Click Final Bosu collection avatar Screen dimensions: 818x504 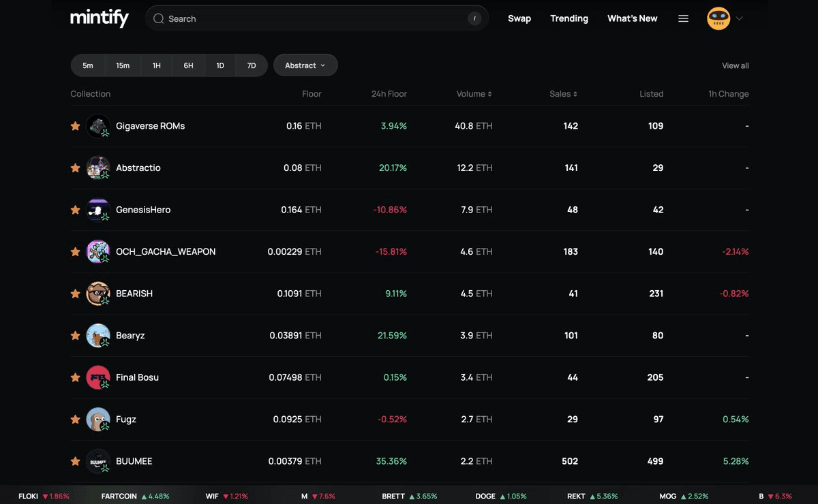pos(98,377)
